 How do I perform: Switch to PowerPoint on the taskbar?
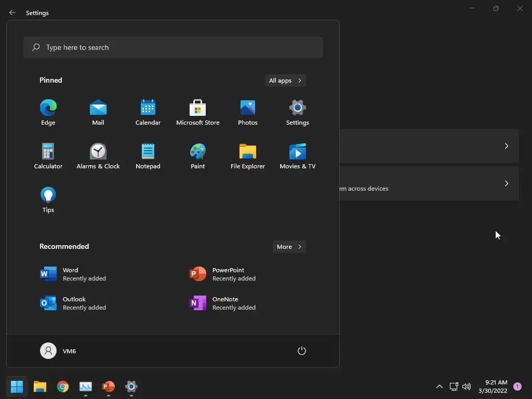[109, 387]
